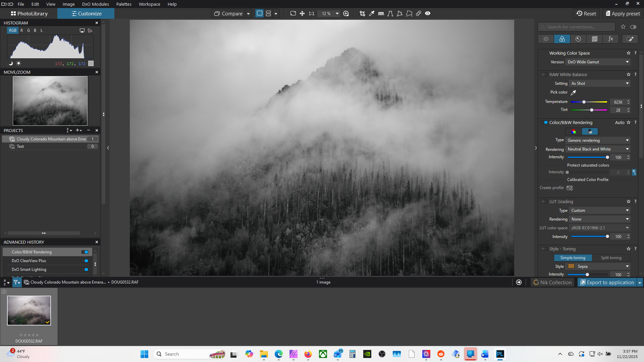Click the Pick color eyedropper
This screenshot has height=362, width=644.
[573, 93]
